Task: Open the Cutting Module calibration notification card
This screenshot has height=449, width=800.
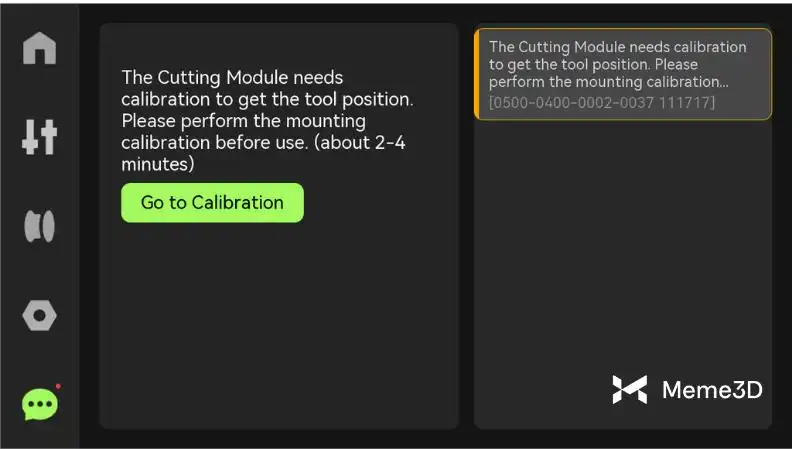Action: click(x=623, y=74)
